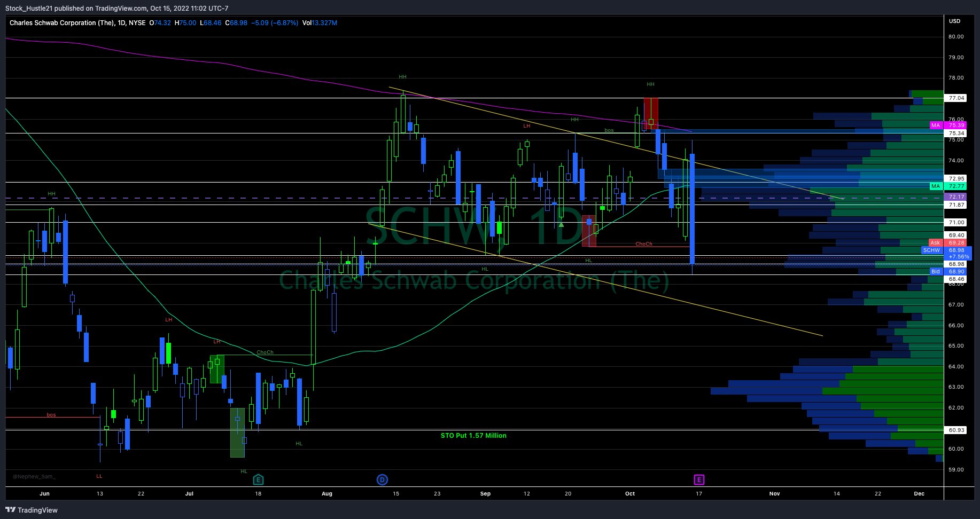This screenshot has width=980, height=519.
Task: Select the purple 72.17 price label
Action: coord(955,197)
